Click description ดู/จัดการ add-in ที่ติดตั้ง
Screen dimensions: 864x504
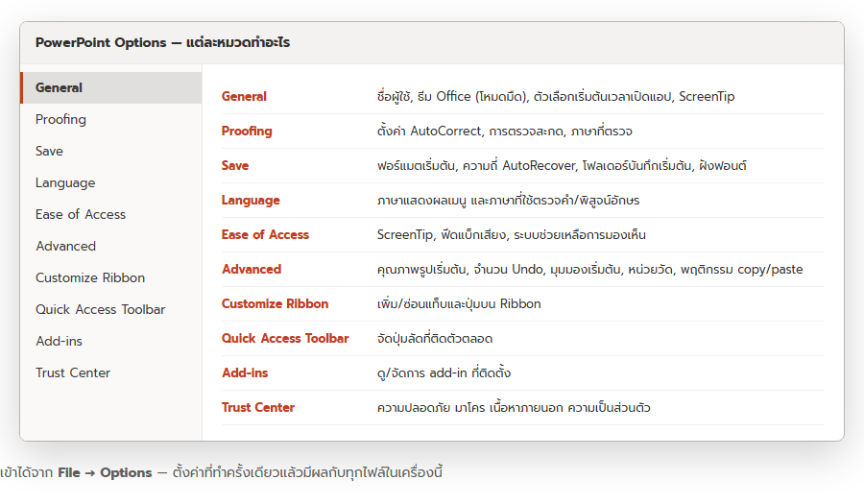click(444, 372)
